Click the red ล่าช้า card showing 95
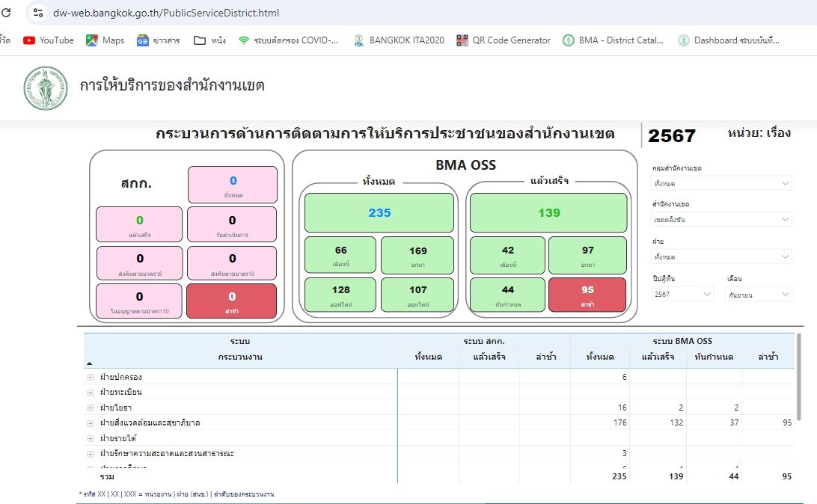Viewport: 817px width, 504px height. tap(587, 295)
